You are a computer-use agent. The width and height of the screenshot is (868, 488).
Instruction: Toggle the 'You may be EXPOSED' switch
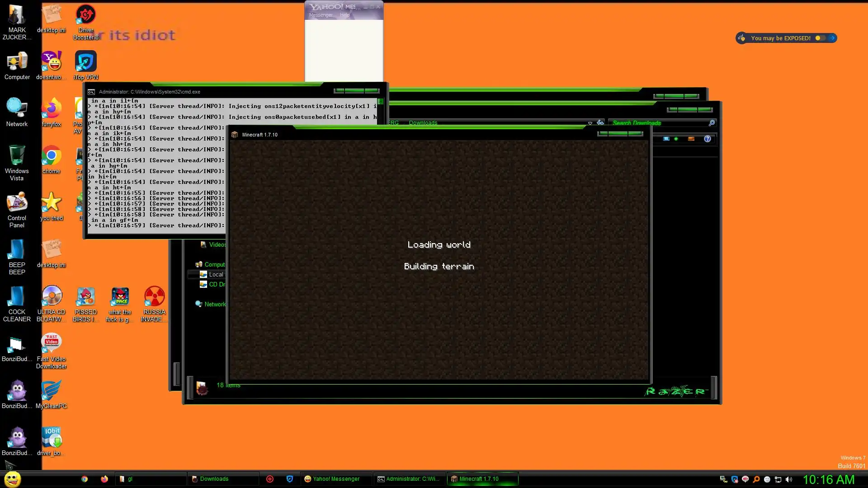(x=820, y=38)
